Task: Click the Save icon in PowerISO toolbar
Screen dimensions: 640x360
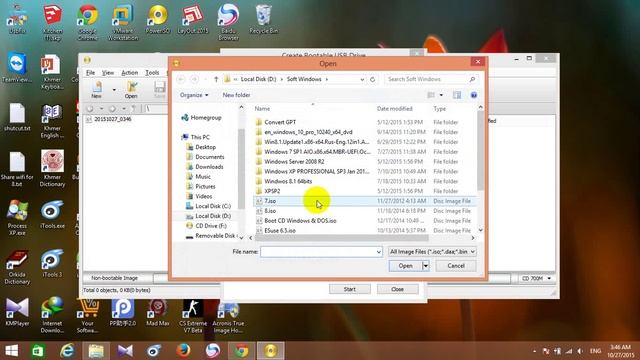Action: click(160, 89)
